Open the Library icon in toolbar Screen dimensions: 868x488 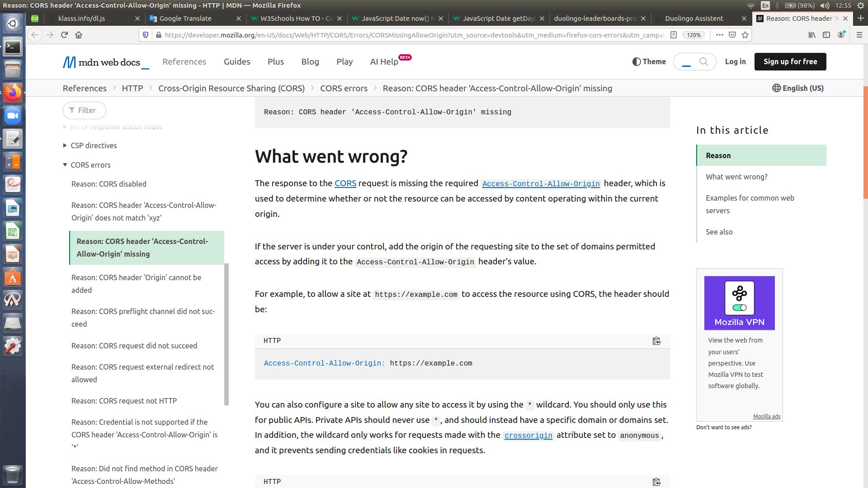point(812,35)
